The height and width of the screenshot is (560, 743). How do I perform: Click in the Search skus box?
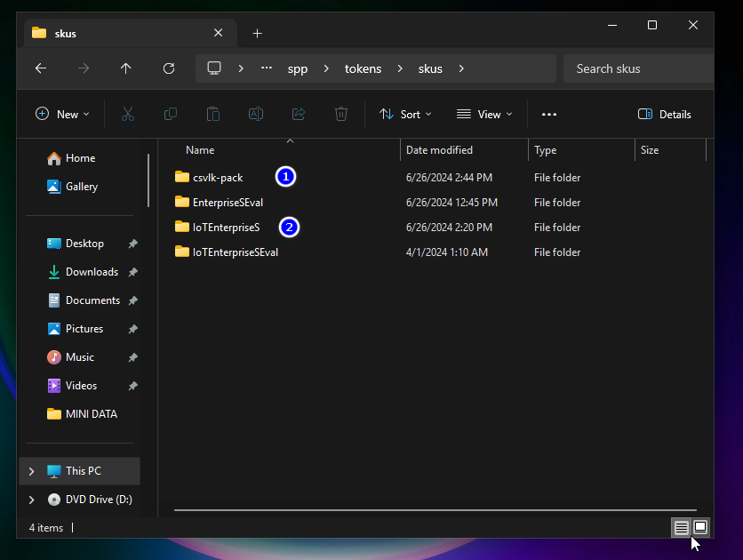pos(638,68)
